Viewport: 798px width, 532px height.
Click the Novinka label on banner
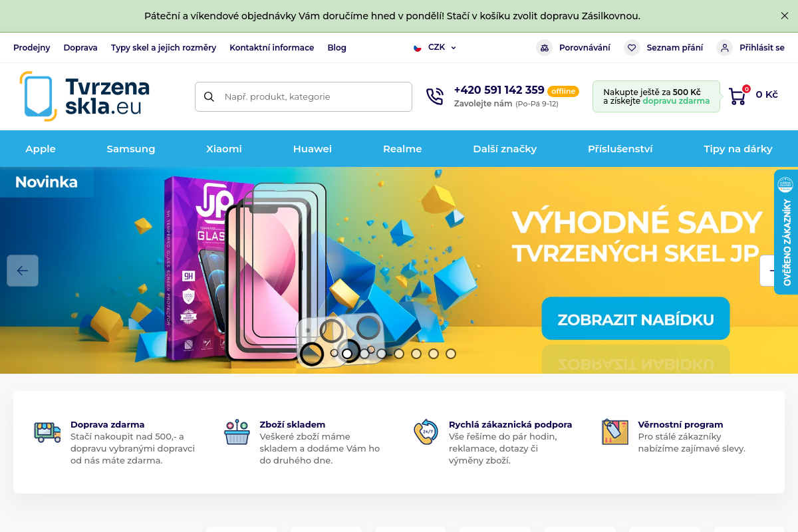tap(47, 182)
